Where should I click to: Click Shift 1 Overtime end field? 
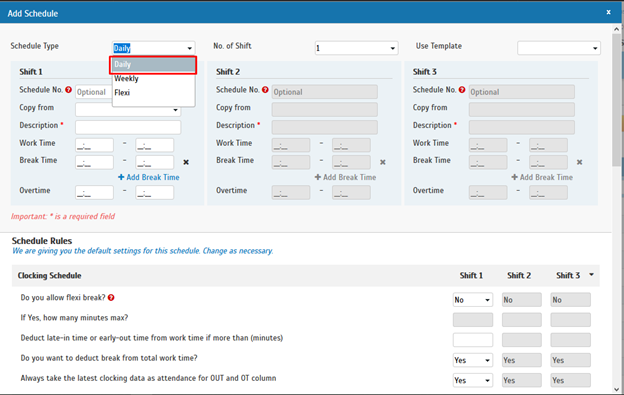(154, 193)
